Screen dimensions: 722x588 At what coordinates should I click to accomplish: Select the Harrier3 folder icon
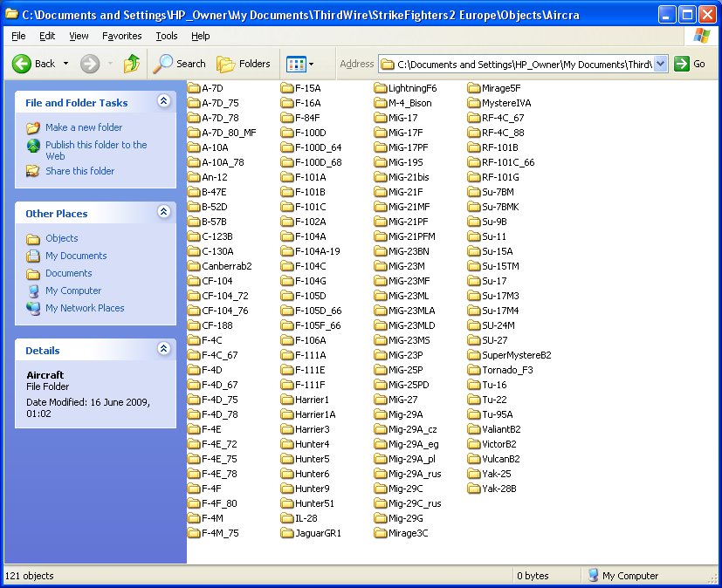287,429
